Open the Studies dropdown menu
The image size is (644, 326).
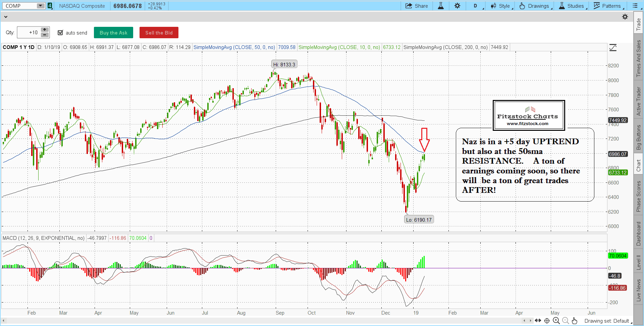pos(572,6)
